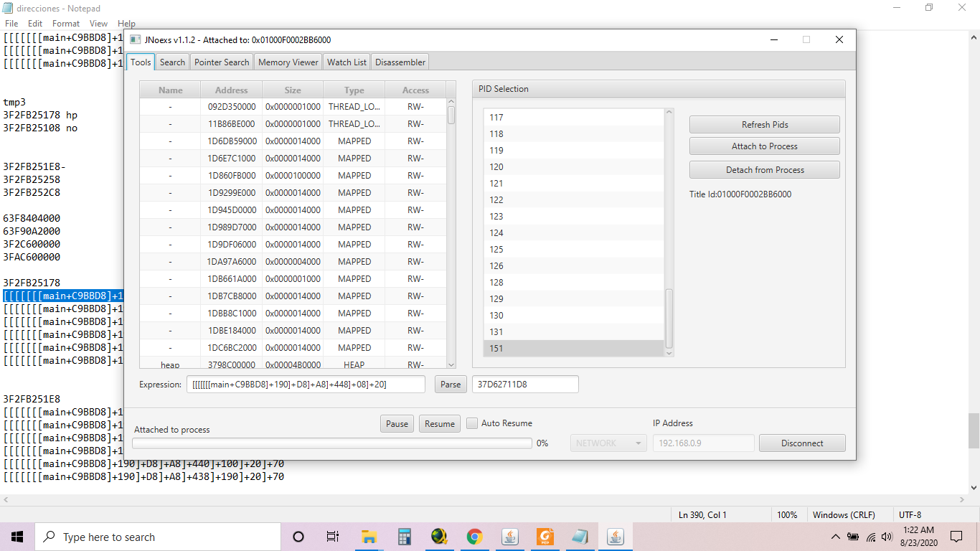The height and width of the screenshot is (551, 980).
Task: Toggle the Auto Resume checkbox
Action: [472, 423]
